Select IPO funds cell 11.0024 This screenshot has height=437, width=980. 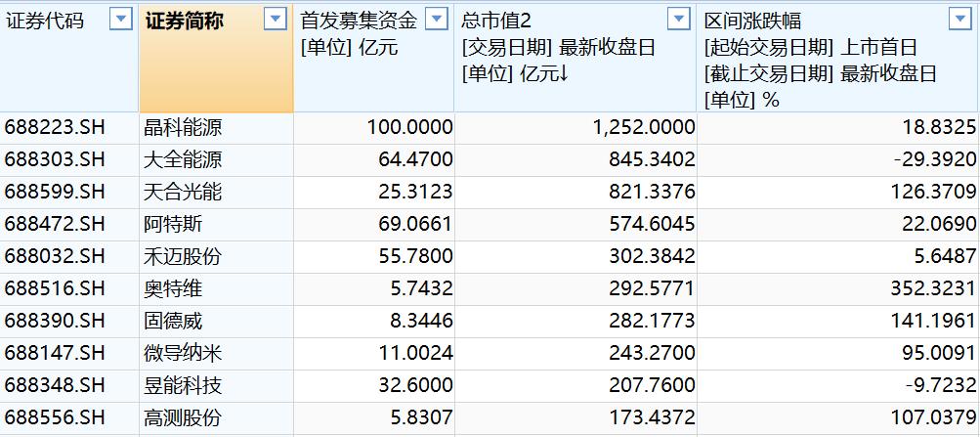tap(374, 354)
